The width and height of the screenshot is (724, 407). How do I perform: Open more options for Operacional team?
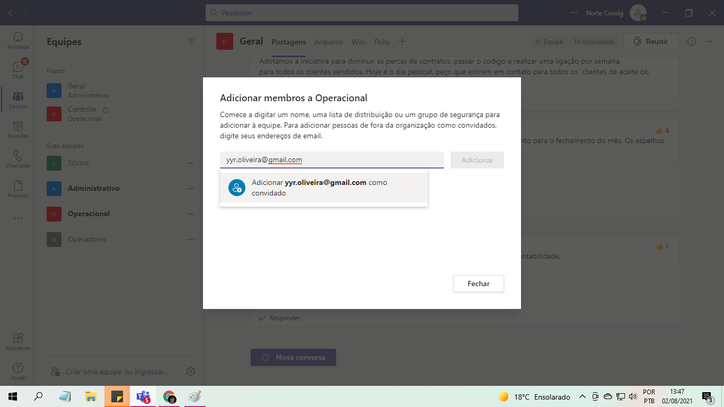click(191, 214)
